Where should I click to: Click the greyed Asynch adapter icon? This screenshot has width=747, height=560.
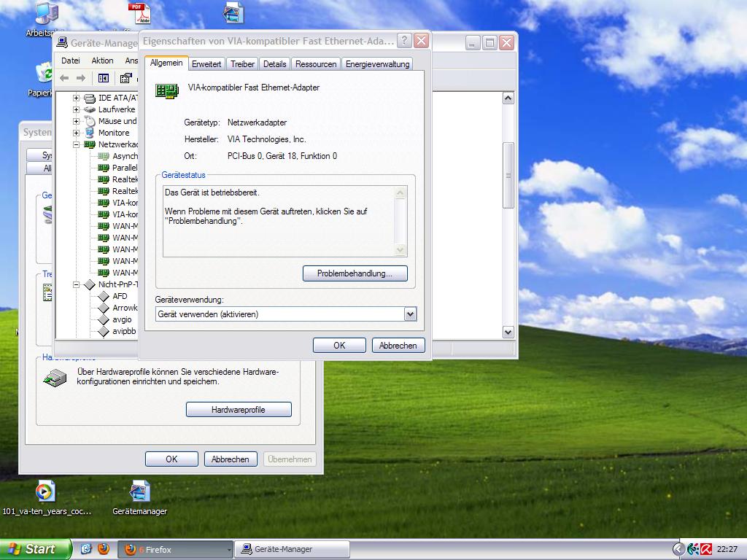(104, 156)
